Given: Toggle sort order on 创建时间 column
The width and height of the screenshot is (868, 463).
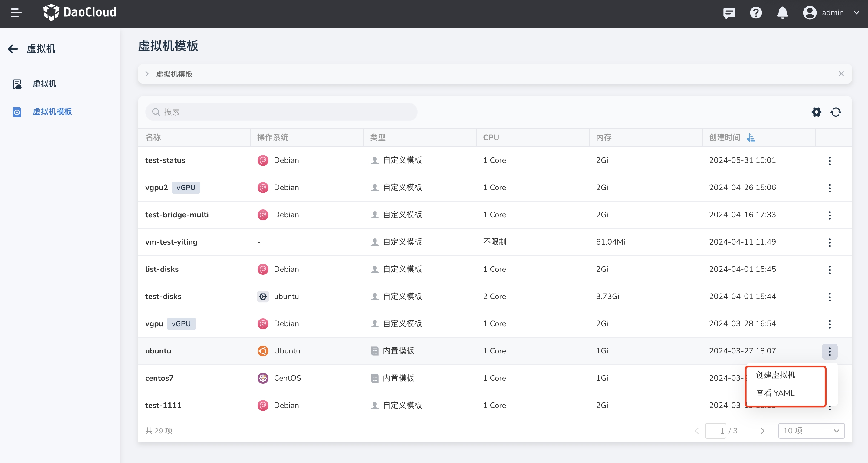Looking at the screenshot, I should (750, 137).
